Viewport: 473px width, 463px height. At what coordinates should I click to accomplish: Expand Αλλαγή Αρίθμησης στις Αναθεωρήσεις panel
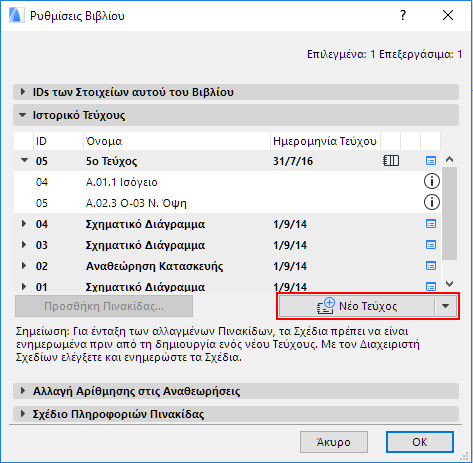coord(23,391)
